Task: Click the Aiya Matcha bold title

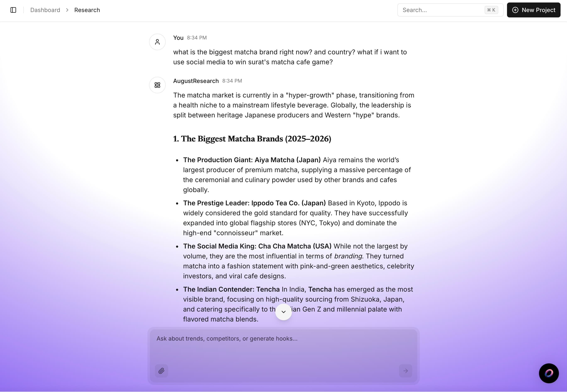Action: point(252,160)
